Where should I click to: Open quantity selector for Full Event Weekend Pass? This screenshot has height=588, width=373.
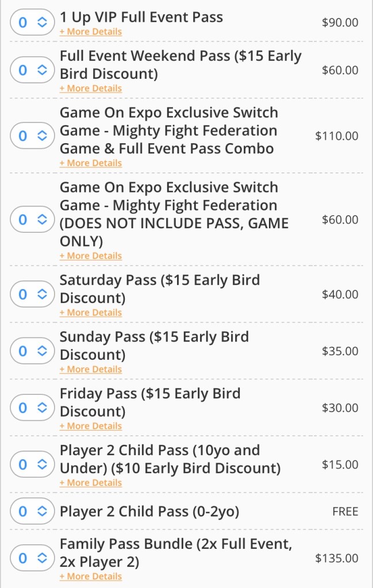click(x=31, y=70)
